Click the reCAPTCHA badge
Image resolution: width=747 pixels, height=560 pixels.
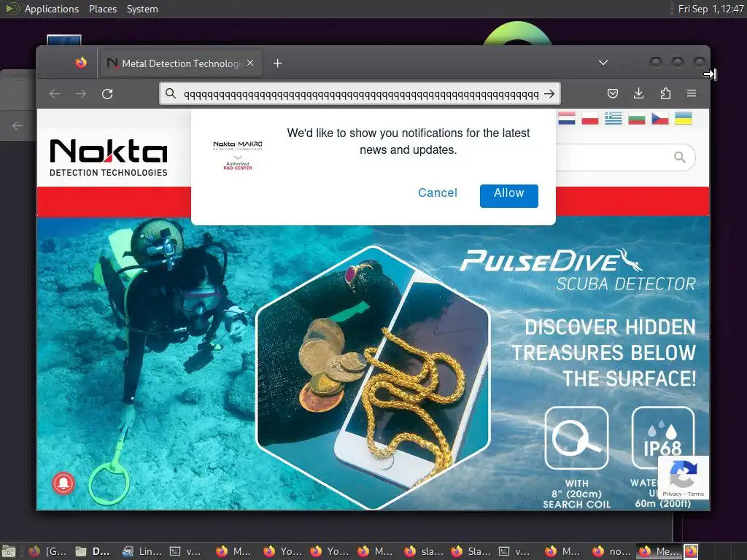[x=683, y=478]
